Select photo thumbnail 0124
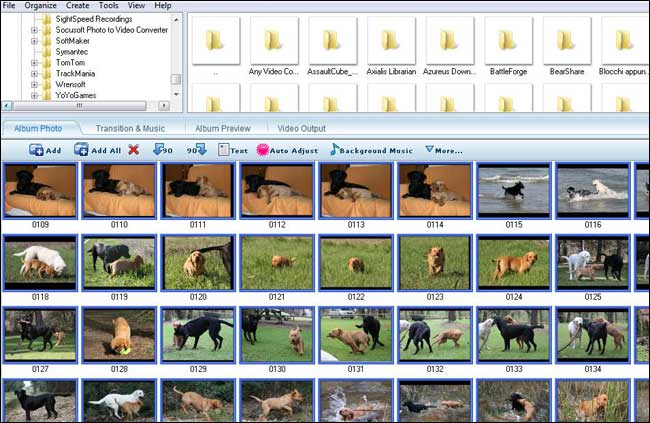 coord(514,263)
